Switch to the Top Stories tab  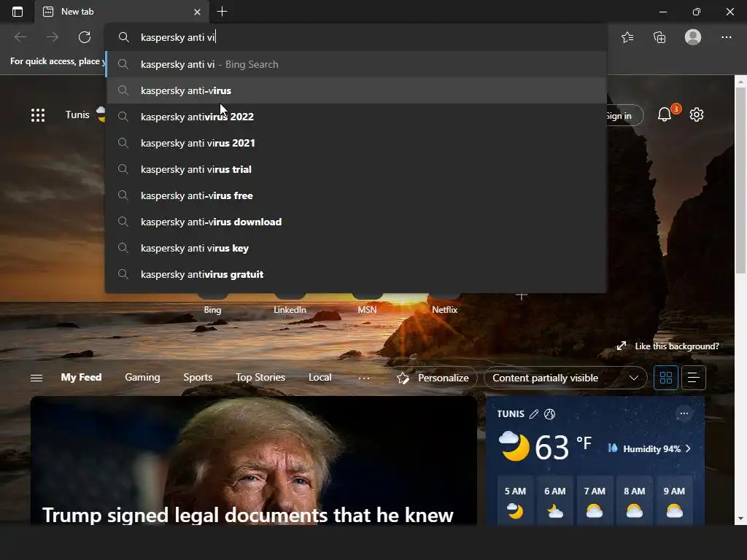pos(260,377)
